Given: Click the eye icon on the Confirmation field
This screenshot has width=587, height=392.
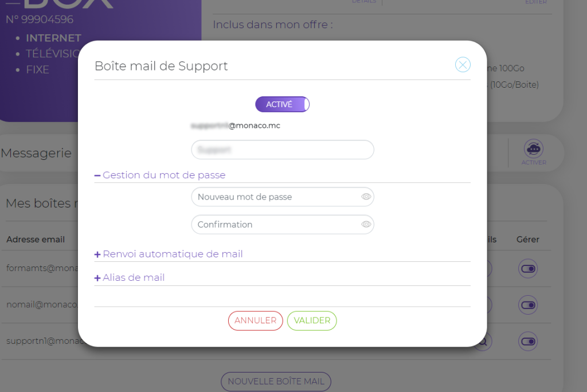Looking at the screenshot, I should 366,224.
